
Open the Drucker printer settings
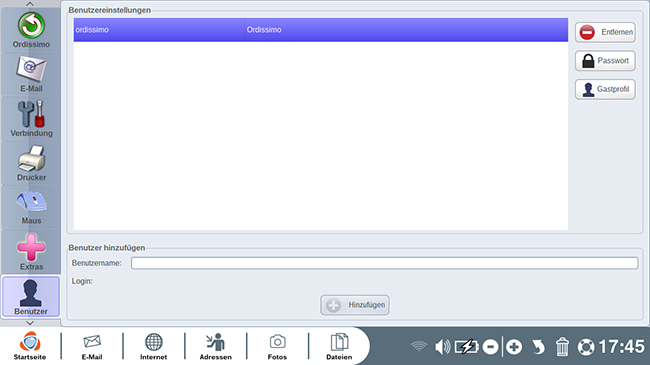pos(31,163)
